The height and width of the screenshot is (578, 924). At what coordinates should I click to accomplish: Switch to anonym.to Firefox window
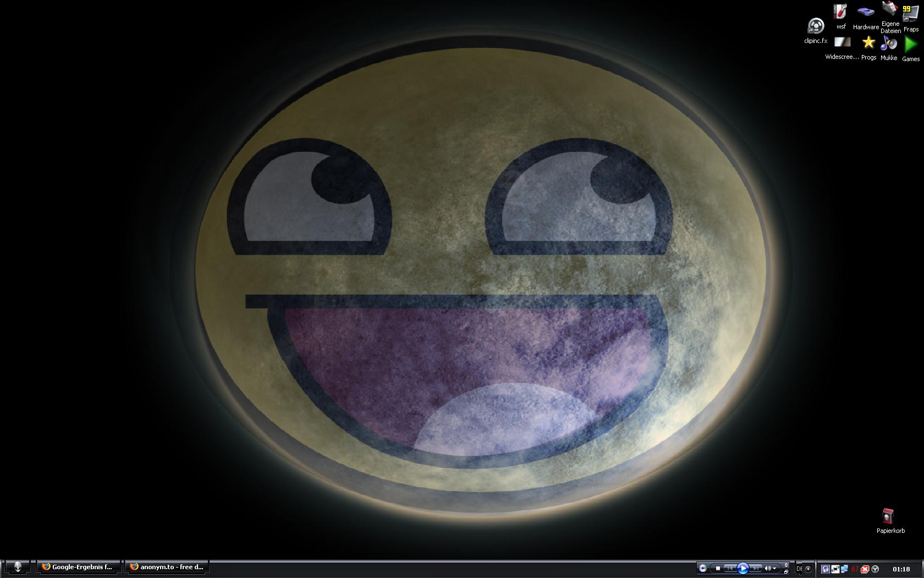click(167, 567)
